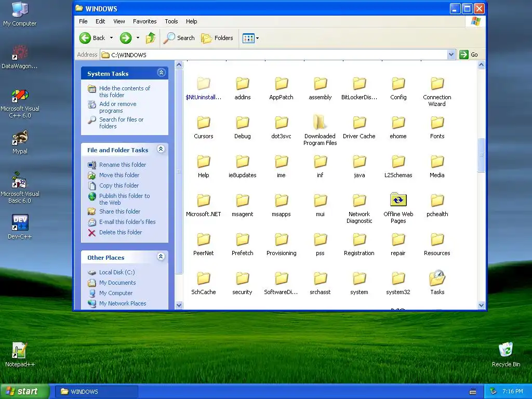Open the Search toolbar button
Viewport: 532px width, 399px height.
pos(179,38)
